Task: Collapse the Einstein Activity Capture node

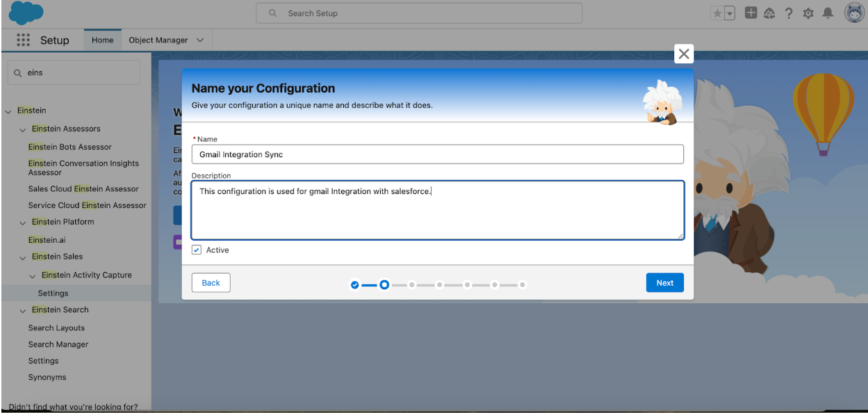Action: (33, 276)
